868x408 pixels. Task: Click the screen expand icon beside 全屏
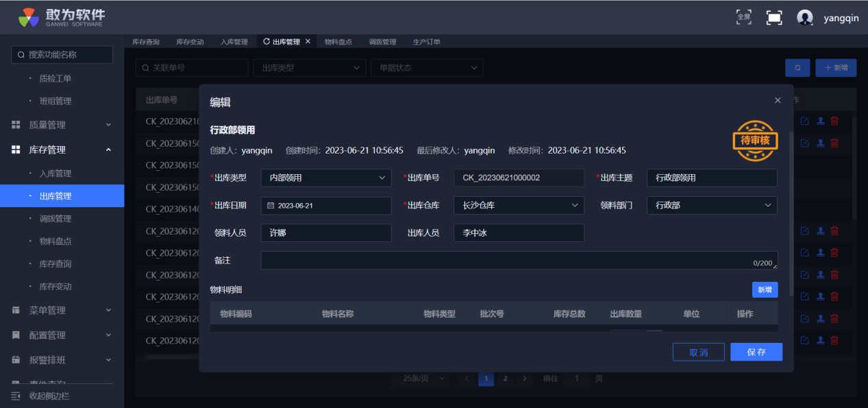774,18
